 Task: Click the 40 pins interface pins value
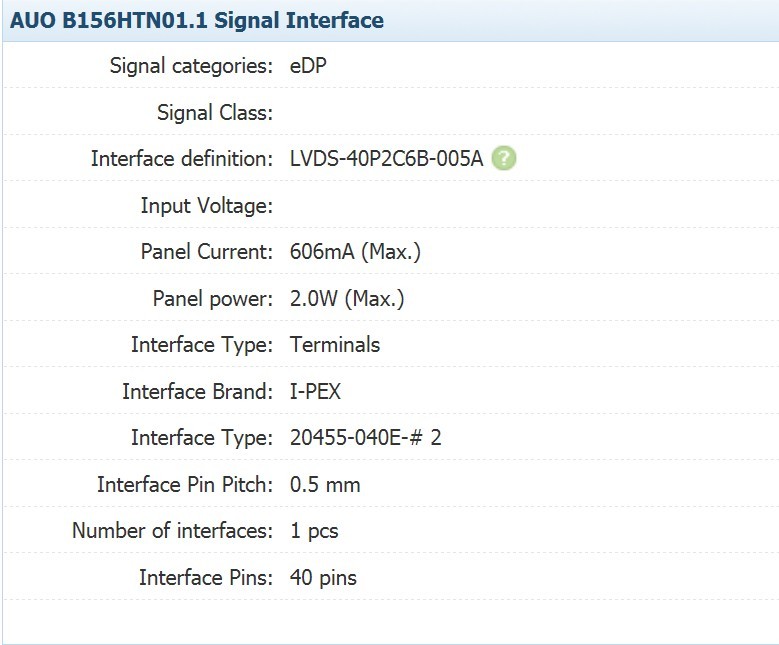coord(323,577)
